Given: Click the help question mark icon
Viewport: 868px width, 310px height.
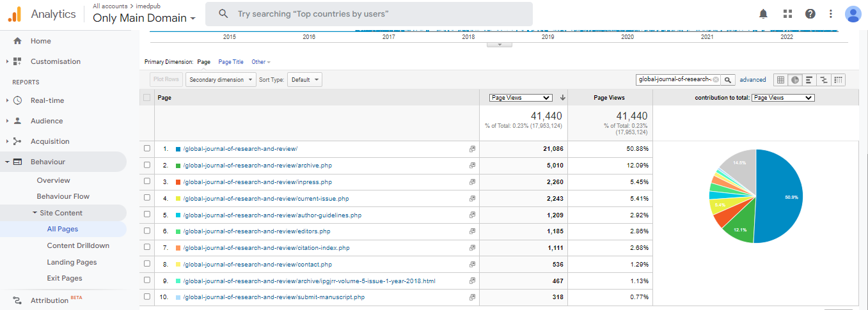Looking at the screenshot, I should 810,14.
